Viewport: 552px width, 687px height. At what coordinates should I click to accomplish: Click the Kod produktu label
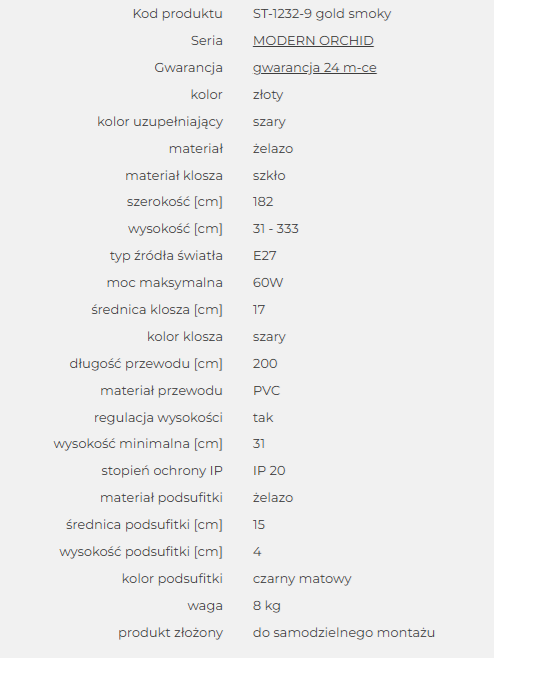tap(177, 14)
